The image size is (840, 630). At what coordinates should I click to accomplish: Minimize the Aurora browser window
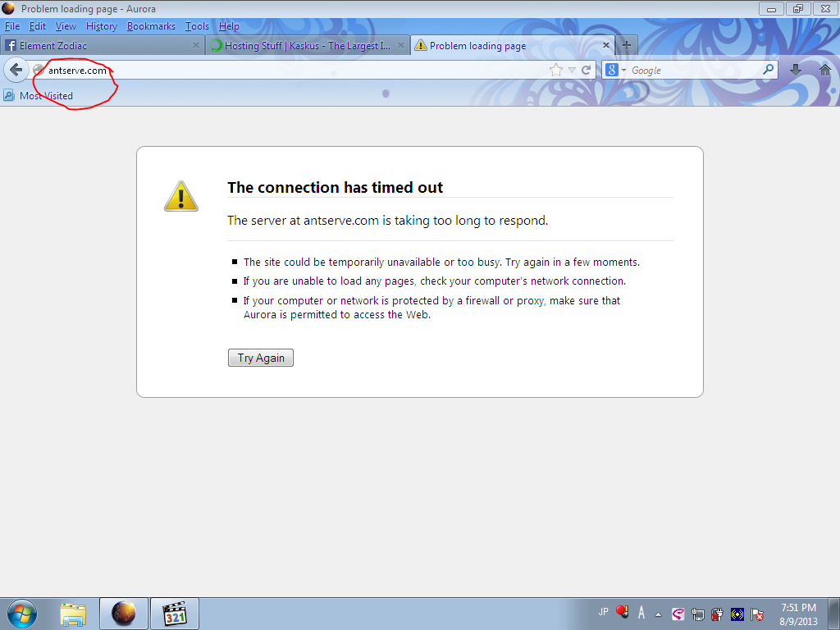coord(771,8)
